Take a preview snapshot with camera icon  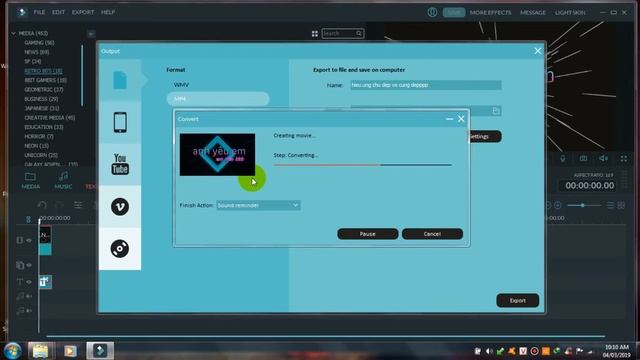583,158
